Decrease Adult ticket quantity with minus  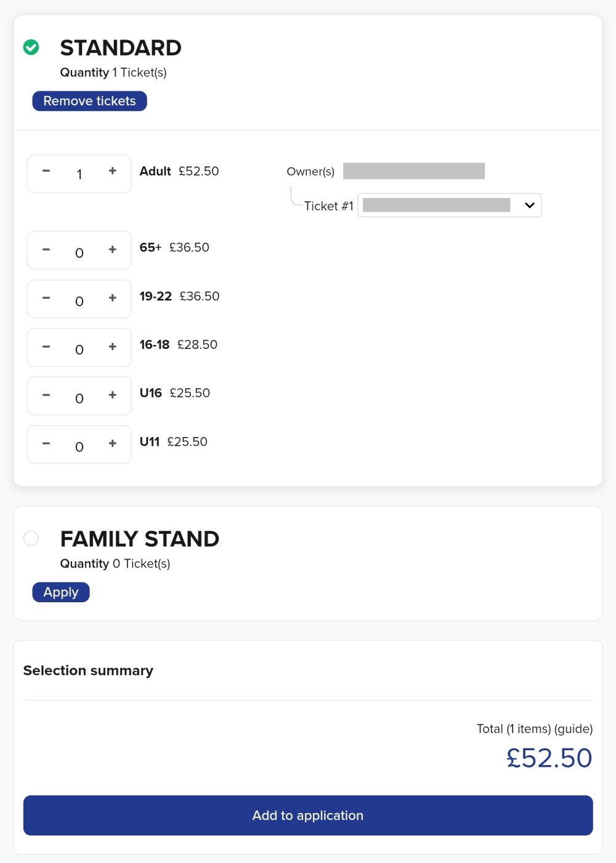click(x=46, y=171)
